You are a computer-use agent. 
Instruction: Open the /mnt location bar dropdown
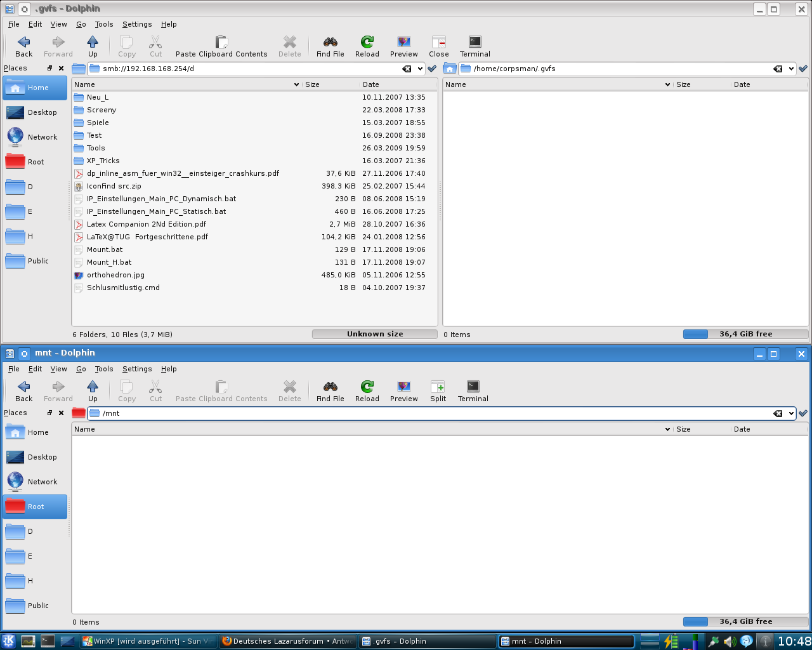791,413
